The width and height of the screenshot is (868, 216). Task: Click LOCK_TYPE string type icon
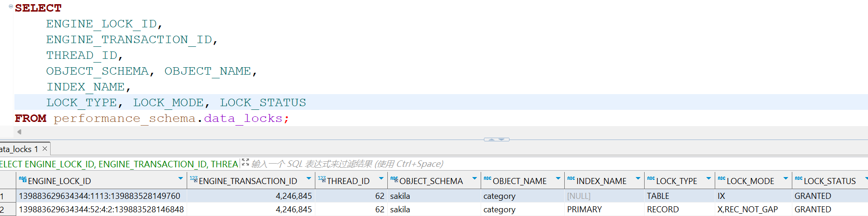pyautogui.click(x=651, y=179)
